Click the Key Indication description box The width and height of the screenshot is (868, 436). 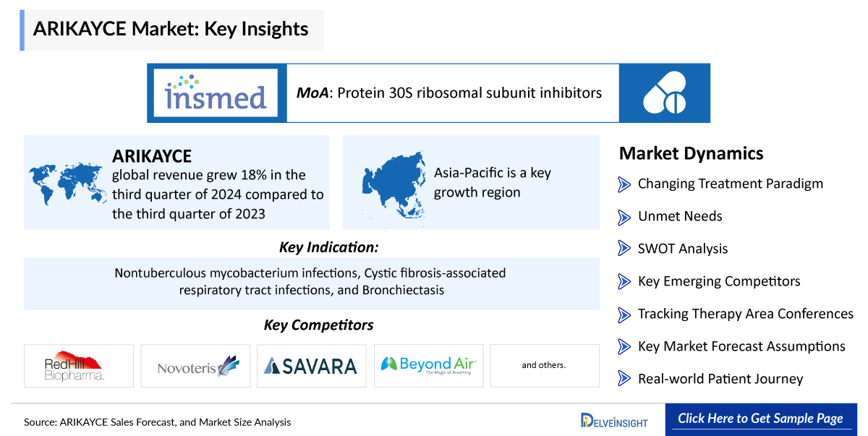tap(311, 282)
